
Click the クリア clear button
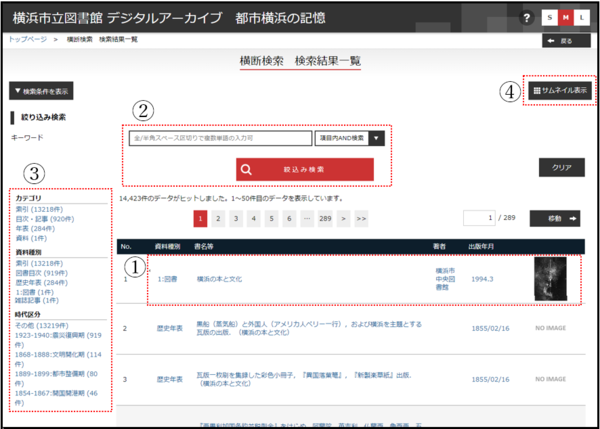pyautogui.click(x=560, y=167)
